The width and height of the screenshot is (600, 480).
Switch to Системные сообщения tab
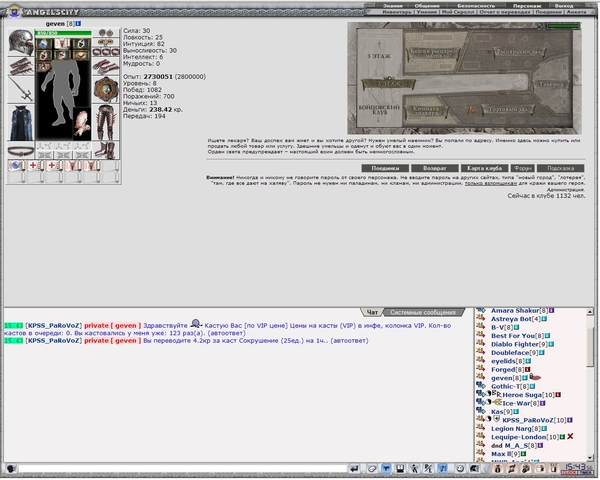pos(422,313)
